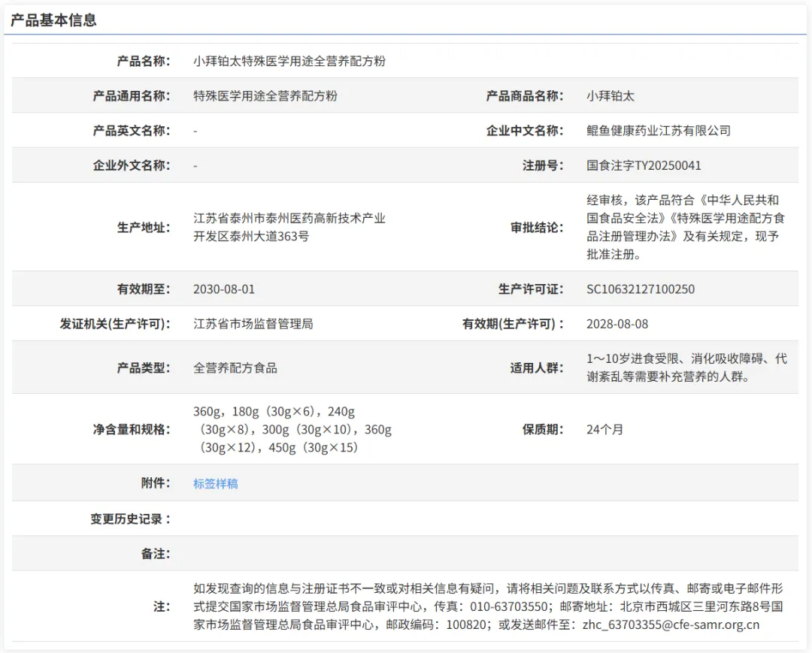Click the 变更历史记录 row label
The width and height of the screenshot is (812, 653).
(x=131, y=519)
